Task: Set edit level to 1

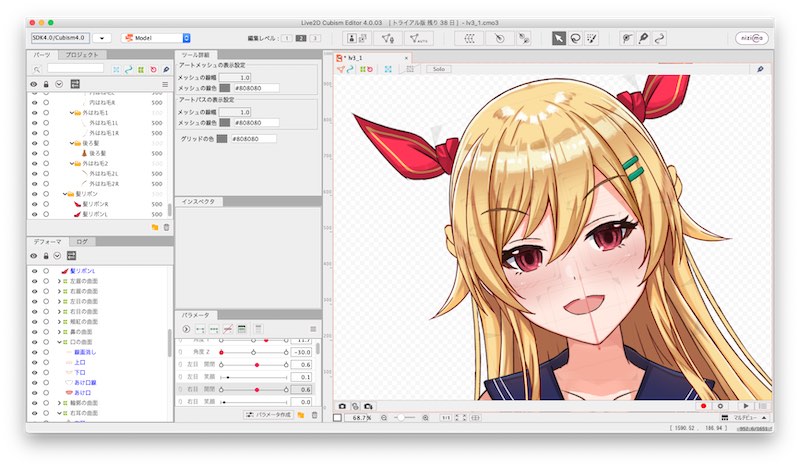Action: coord(287,38)
